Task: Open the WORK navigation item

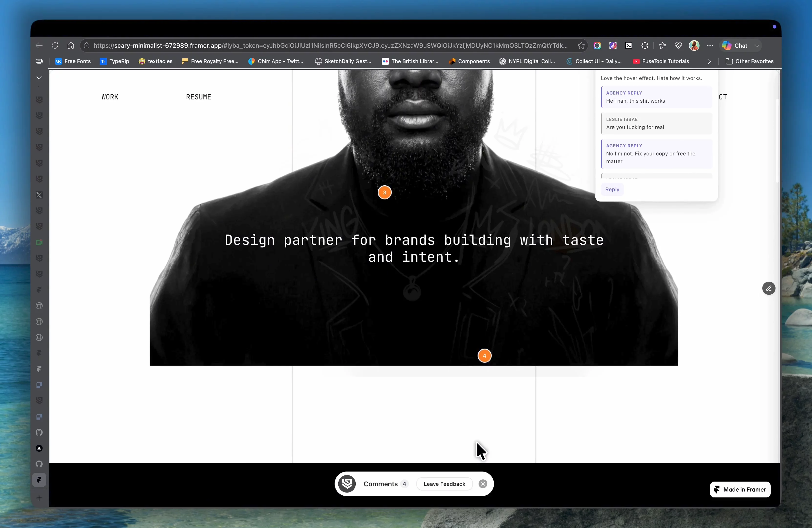Action: click(110, 97)
